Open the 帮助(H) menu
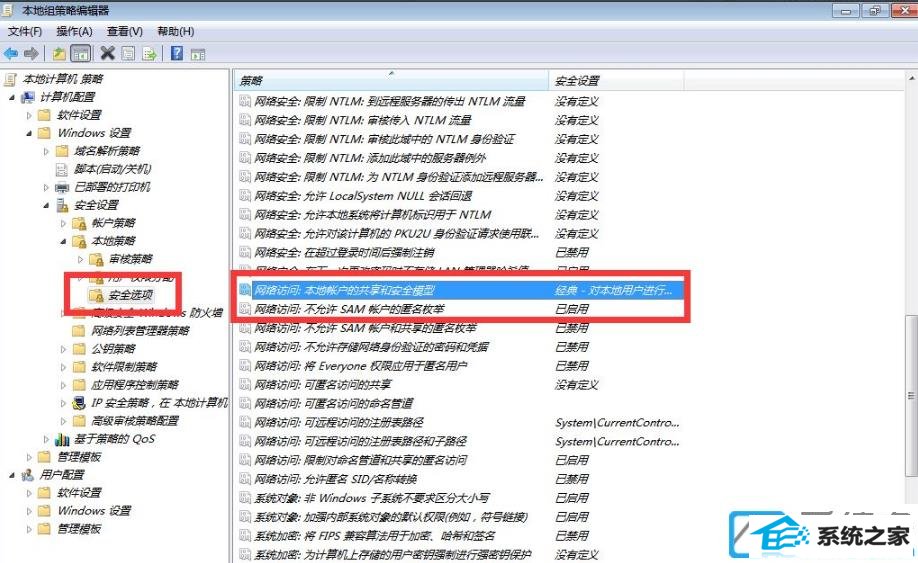Image resolution: width=918 pixels, height=563 pixels. coord(176,31)
